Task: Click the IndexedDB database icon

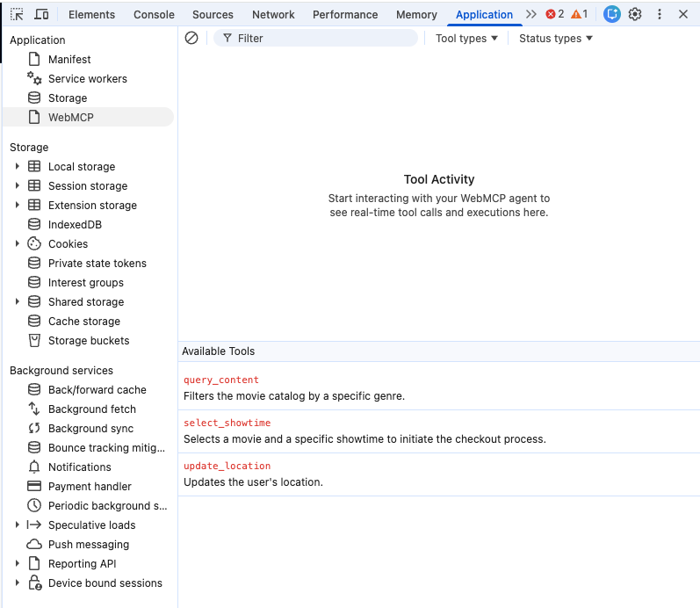Action: tap(34, 224)
